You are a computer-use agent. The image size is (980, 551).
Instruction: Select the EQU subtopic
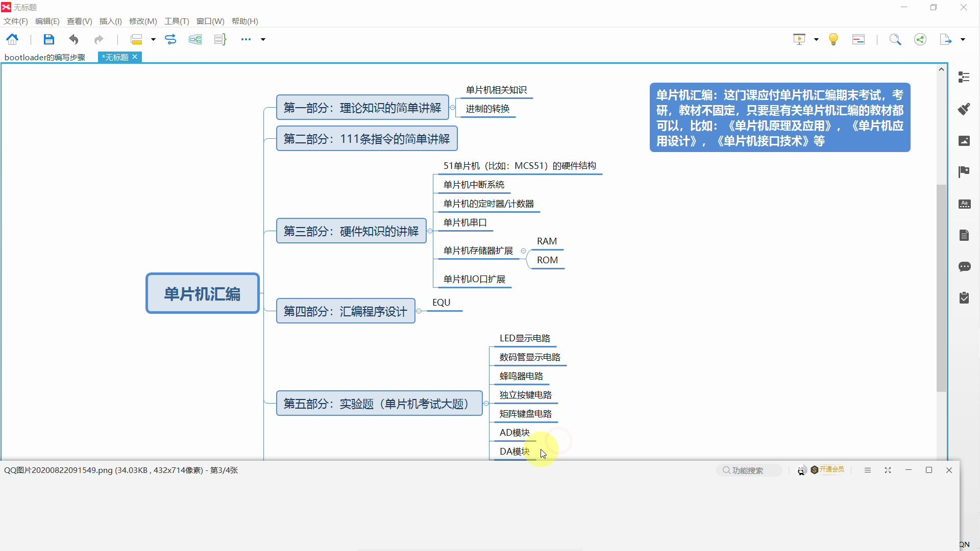[x=442, y=303]
